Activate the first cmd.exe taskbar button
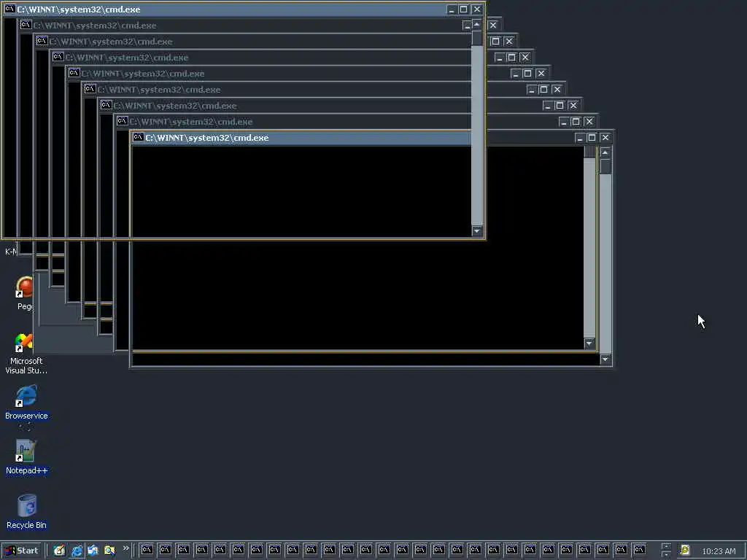 [x=147, y=550]
